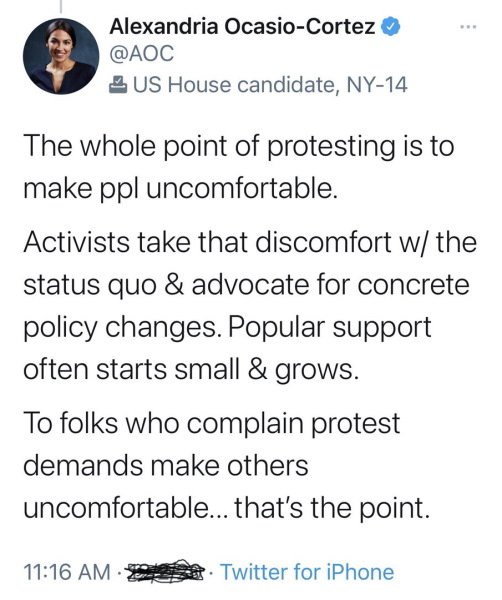
Task: Click the blue verified badge
Action: point(390,27)
